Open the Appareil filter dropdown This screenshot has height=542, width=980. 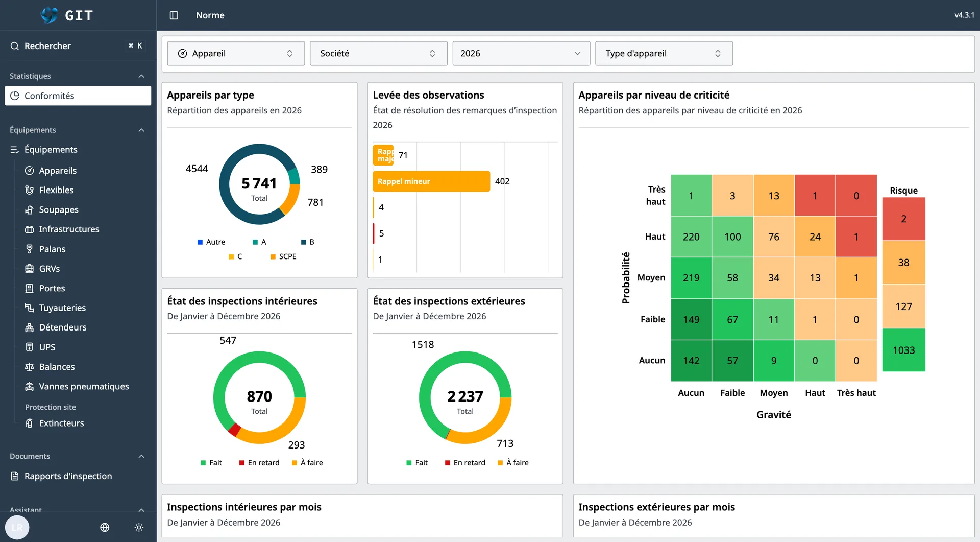pos(236,53)
